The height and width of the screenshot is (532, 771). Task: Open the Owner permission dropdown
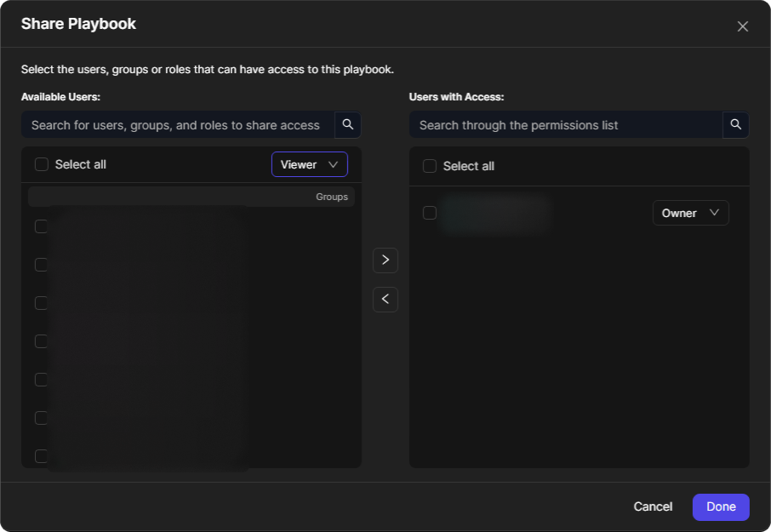(690, 213)
